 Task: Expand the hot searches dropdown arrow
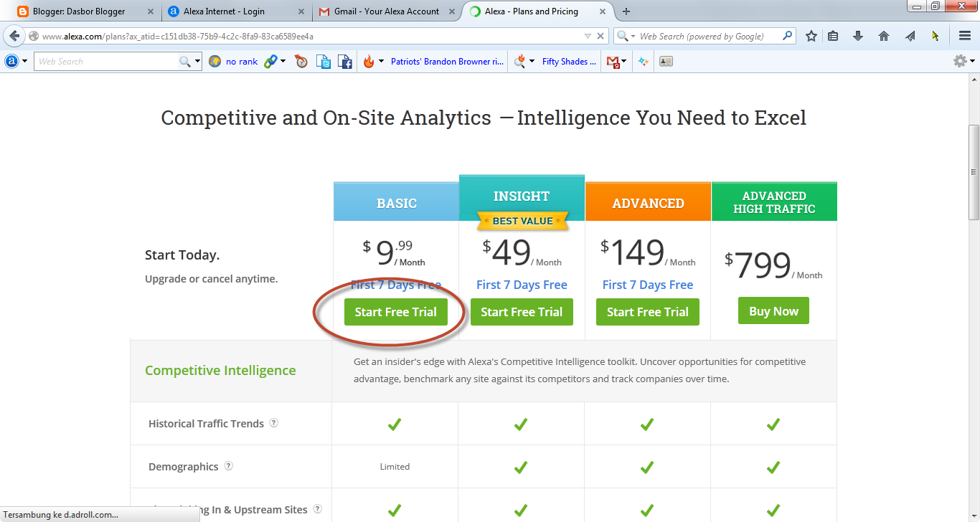532,62
